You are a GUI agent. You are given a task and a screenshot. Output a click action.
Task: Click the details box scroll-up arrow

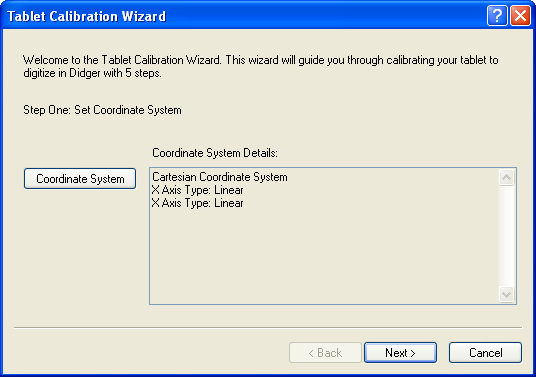(507, 177)
